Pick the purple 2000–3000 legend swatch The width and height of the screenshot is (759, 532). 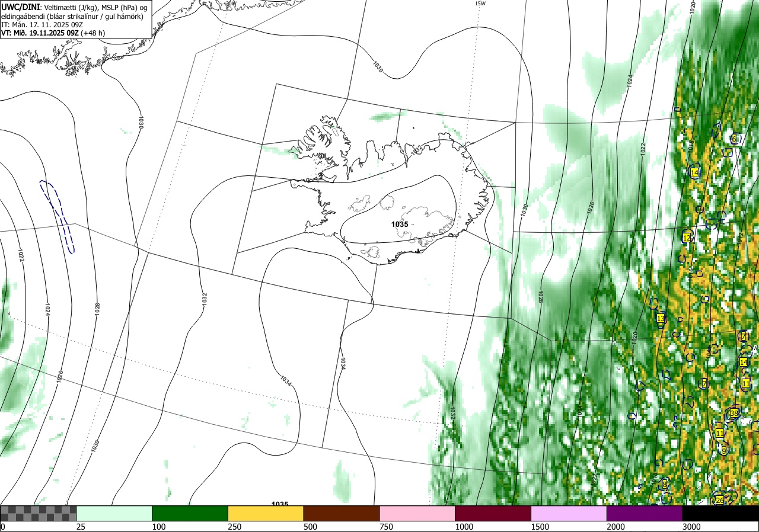pos(645,513)
